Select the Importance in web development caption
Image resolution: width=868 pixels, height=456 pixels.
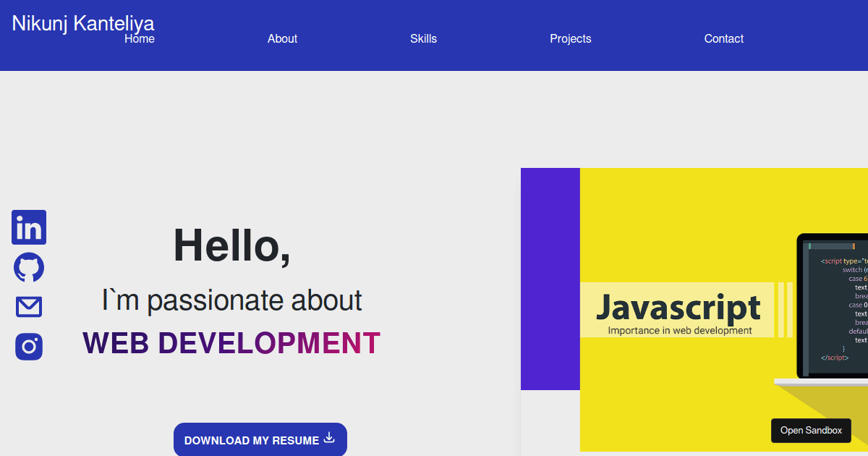pyautogui.click(x=681, y=330)
